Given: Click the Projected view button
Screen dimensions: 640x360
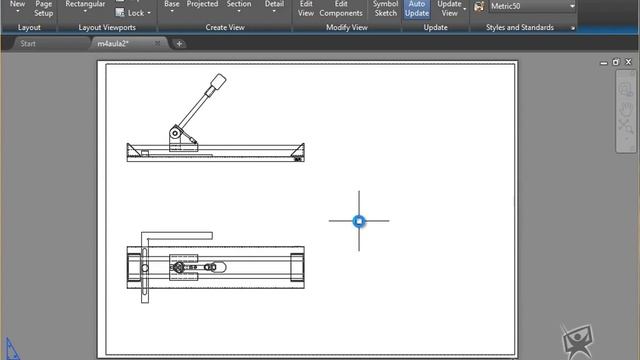Looking at the screenshot, I should coord(202,5).
